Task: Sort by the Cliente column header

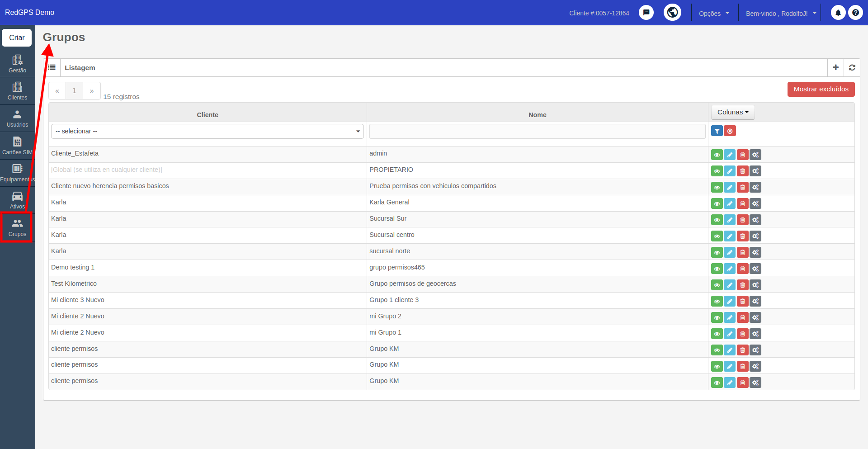Action: pos(208,115)
